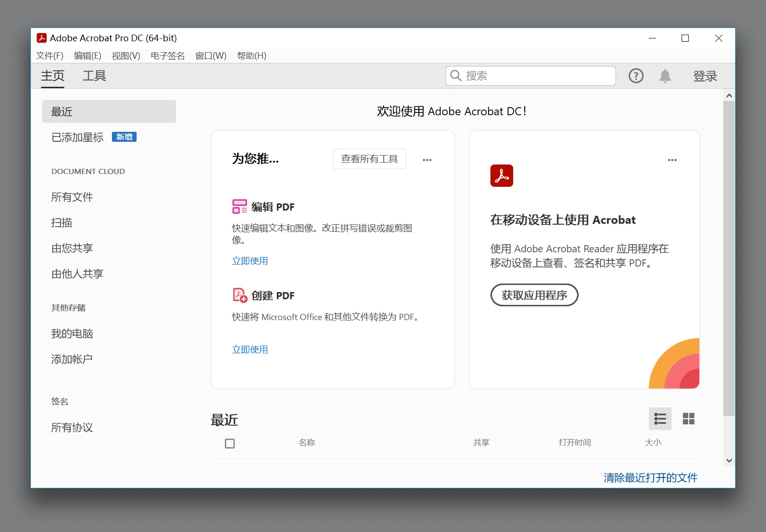Select 最近 in the sidebar
Screen dimensions: 766x532
point(109,111)
